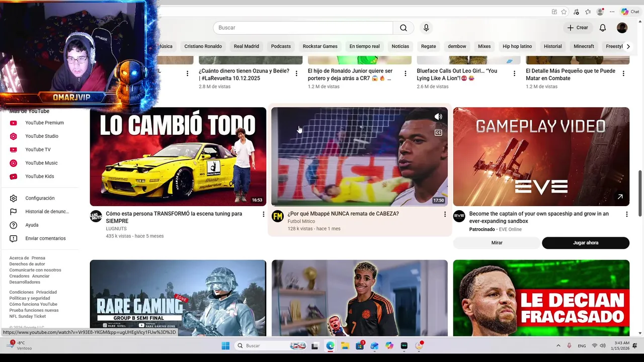644x362 pixels.
Task: Click the taskbar weather widget
Action: [x=20, y=345]
